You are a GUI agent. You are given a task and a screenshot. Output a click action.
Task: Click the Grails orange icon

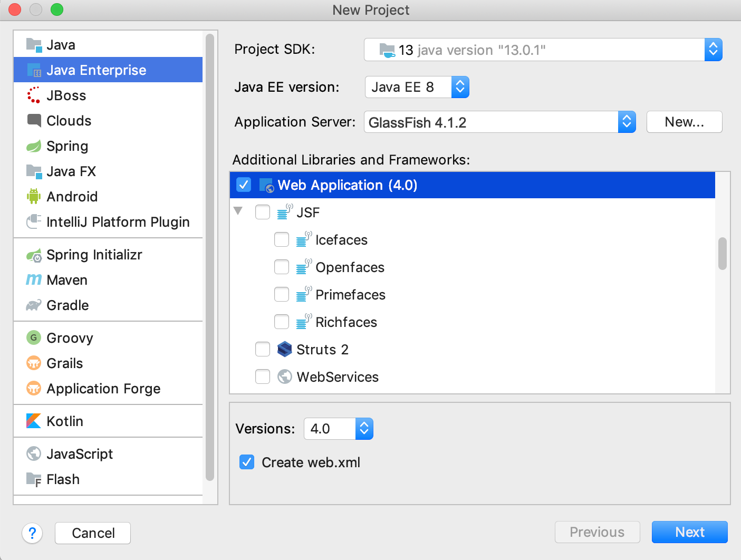pyautogui.click(x=34, y=363)
